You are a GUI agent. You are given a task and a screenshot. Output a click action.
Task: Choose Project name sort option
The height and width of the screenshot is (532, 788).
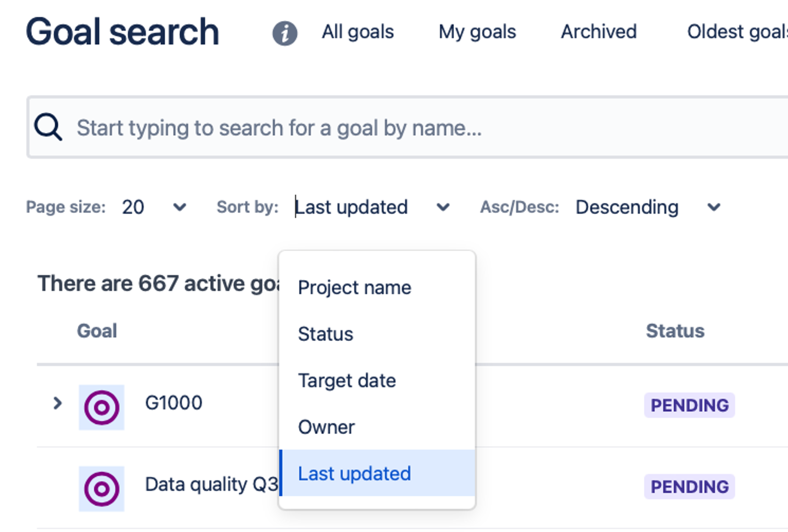(x=354, y=287)
